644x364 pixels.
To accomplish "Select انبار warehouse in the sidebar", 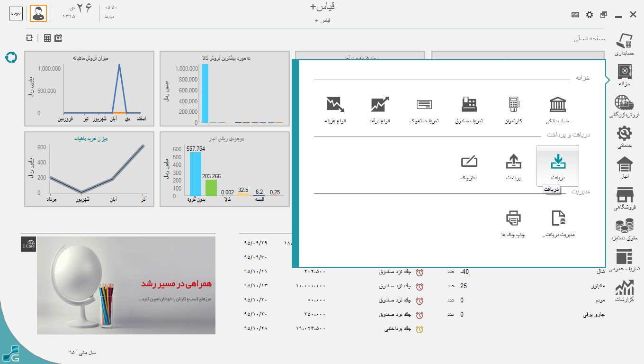I will coord(625,168).
